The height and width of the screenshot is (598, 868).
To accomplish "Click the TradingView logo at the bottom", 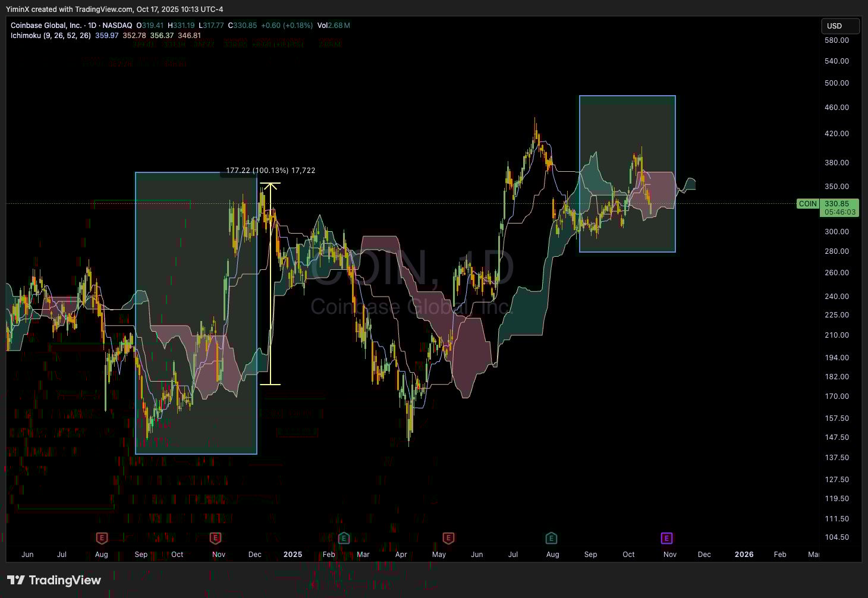I will coord(54,580).
